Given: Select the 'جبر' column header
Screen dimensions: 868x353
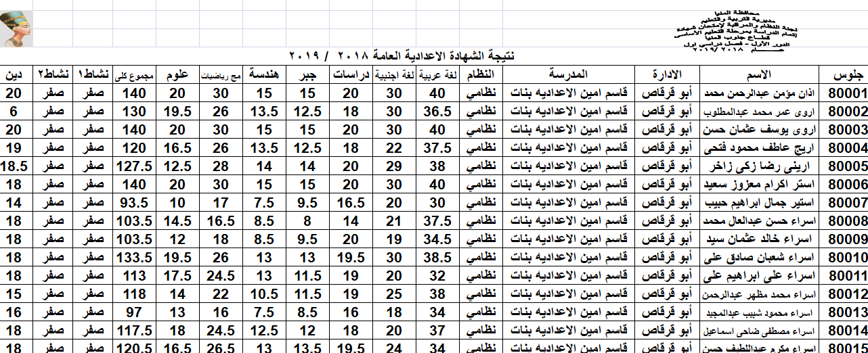Looking at the screenshot, I should point(308,74).
